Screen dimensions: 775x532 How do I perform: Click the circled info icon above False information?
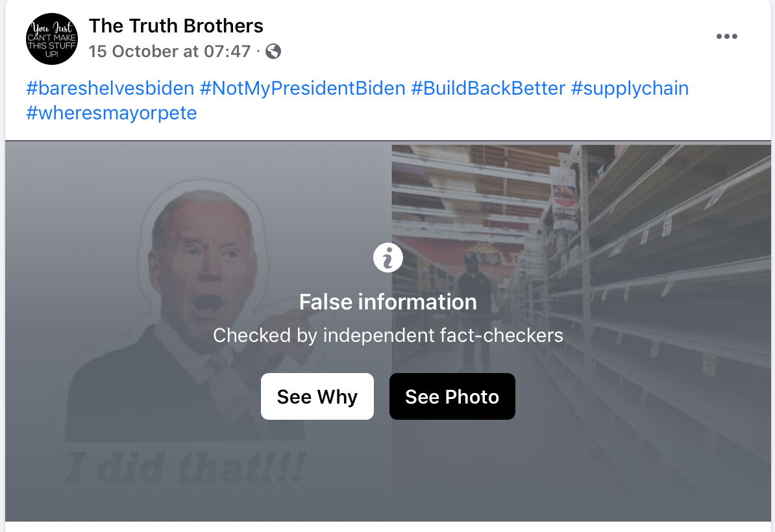pyautogui.click(x=388, y=257)
